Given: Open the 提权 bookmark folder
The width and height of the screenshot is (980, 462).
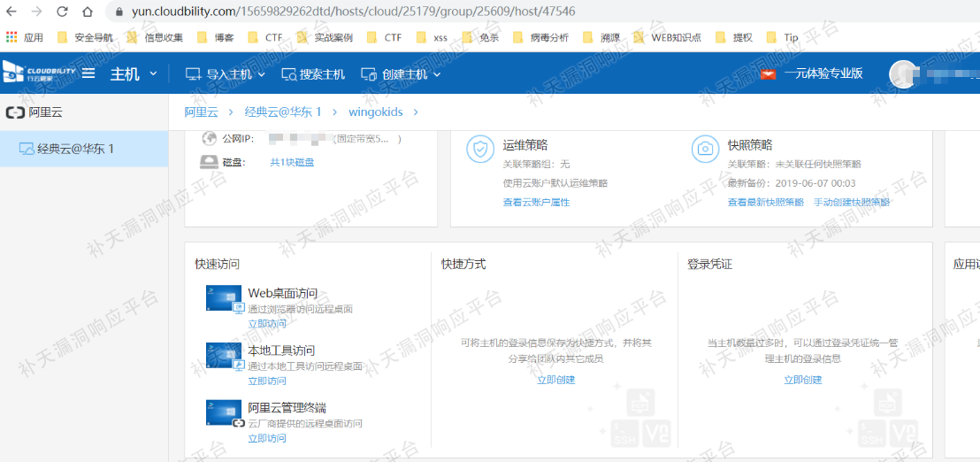Looking at the screenshot, I should [x=734, y=37].
